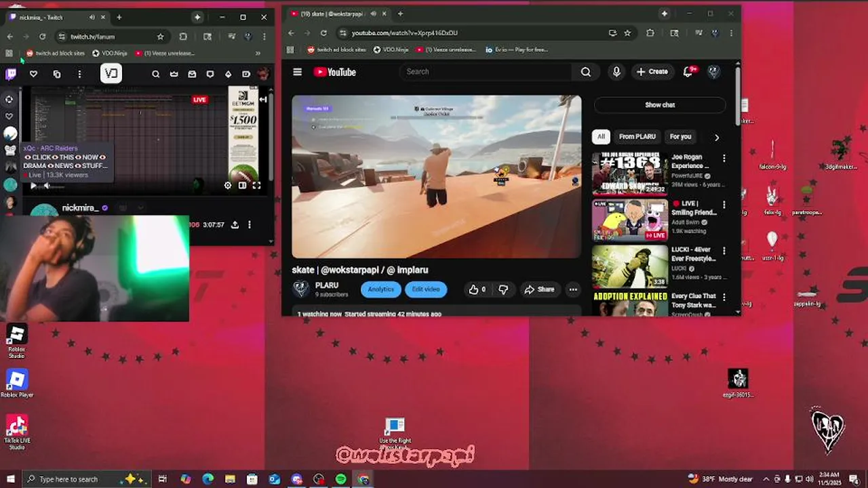Image resolution: width=868 pixels, height=488 pixels.
Task: Select the All filter chip
Action: (601, 136)
